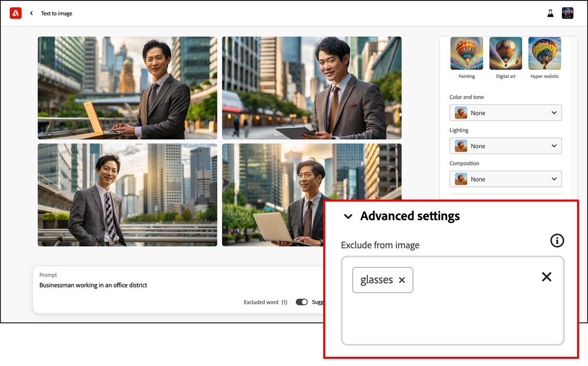Viewport: 588px width, 366px height.
Task: Click the Exclude from image input box
Action: pos(453,300)
